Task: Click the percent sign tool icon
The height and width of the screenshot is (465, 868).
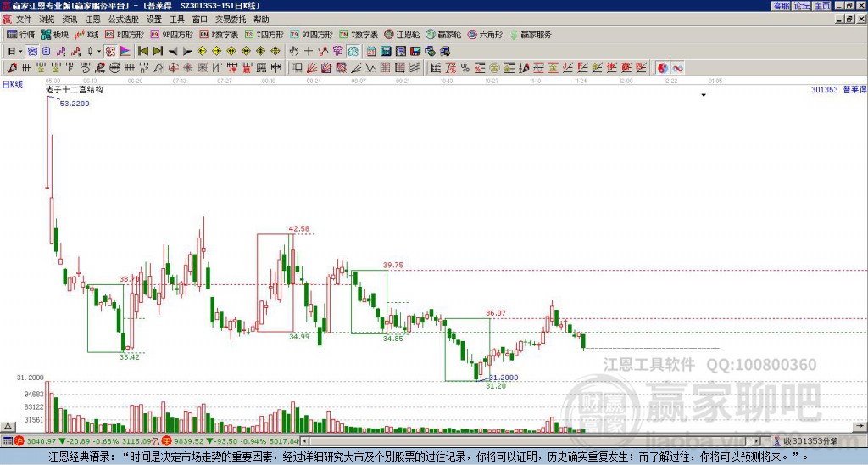Action: click(x=465, y=68)
